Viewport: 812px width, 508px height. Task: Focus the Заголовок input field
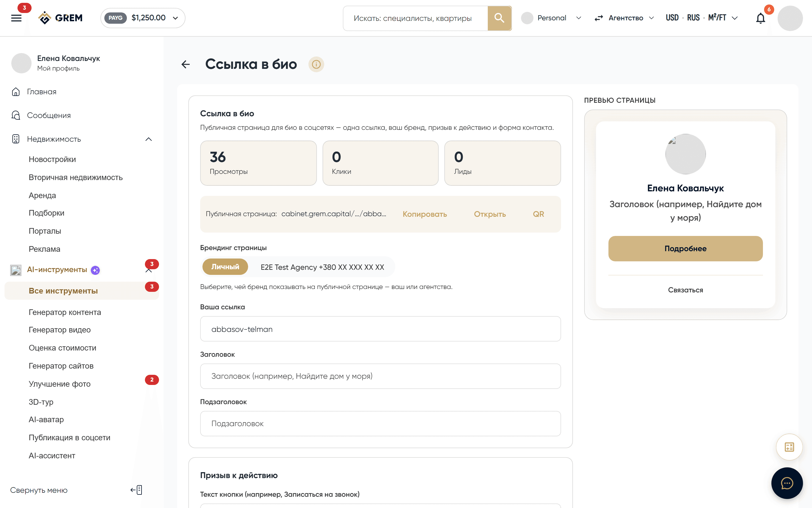pyautogui.click(x=380, y=376)
